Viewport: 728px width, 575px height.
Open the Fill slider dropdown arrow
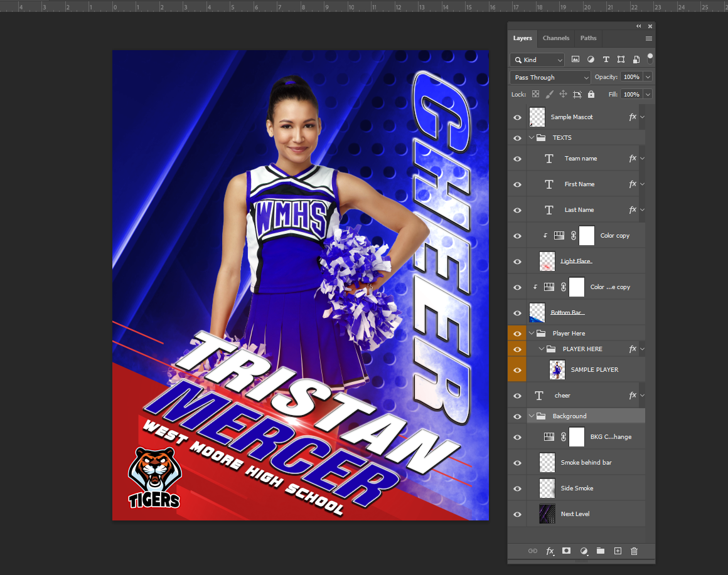[648, 94]
